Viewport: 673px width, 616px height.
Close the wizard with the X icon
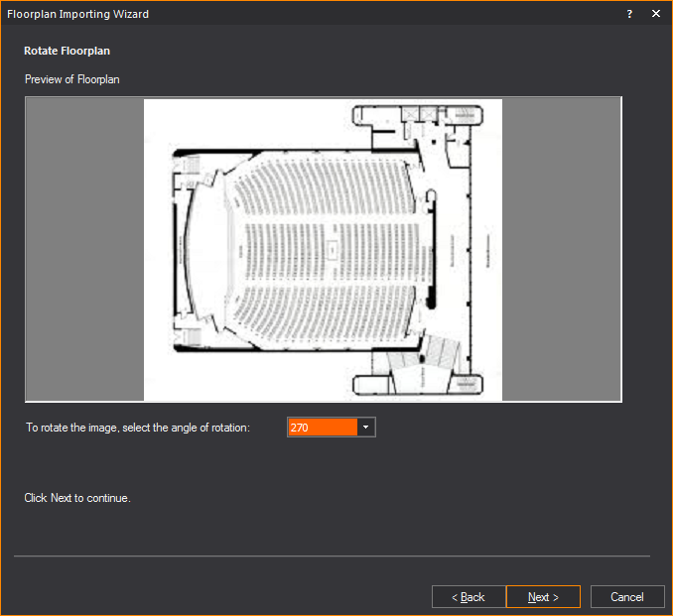click(x=656, y=14)
